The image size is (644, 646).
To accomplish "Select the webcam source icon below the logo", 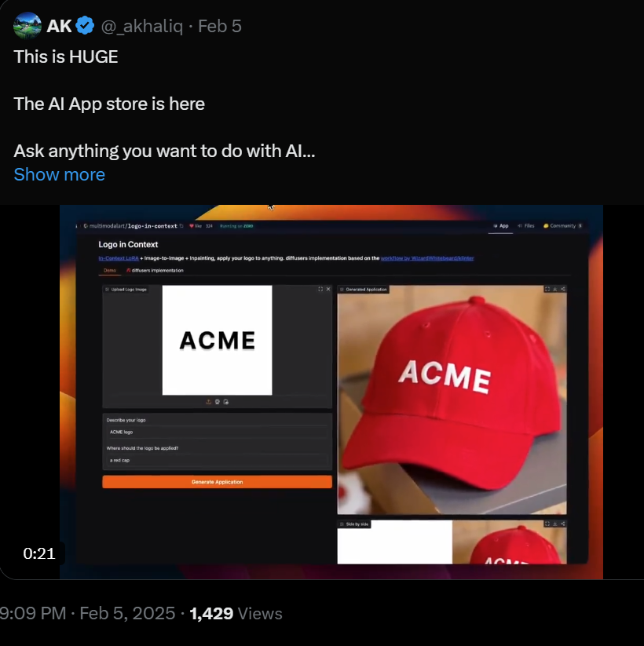I will coord(218,402).
